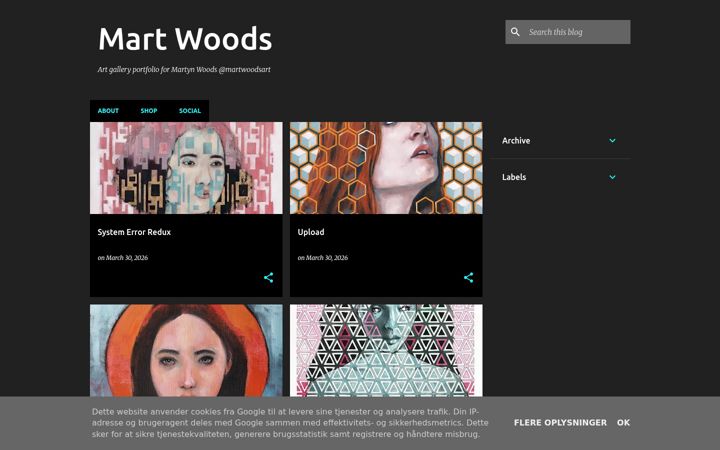This screenshot has width=720, height=450.
Task: Open the Social page tab
Action: [190, 111]
